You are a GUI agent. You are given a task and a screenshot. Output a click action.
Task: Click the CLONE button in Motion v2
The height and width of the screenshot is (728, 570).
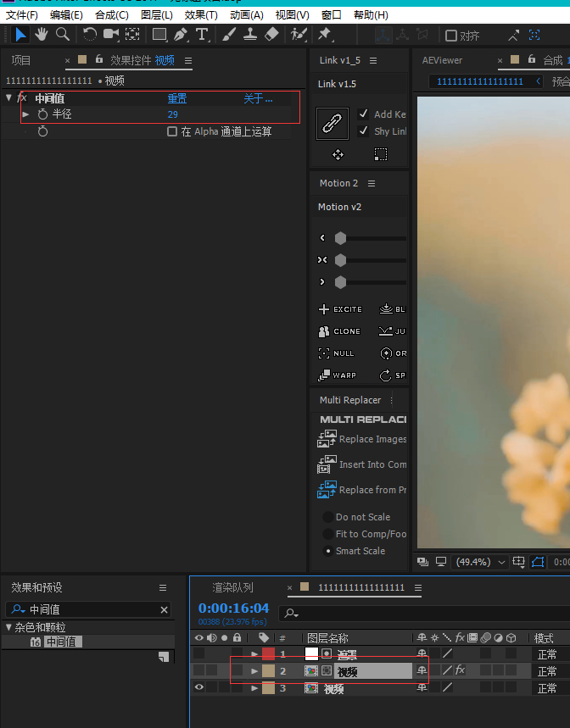click(x=339, y=331)
